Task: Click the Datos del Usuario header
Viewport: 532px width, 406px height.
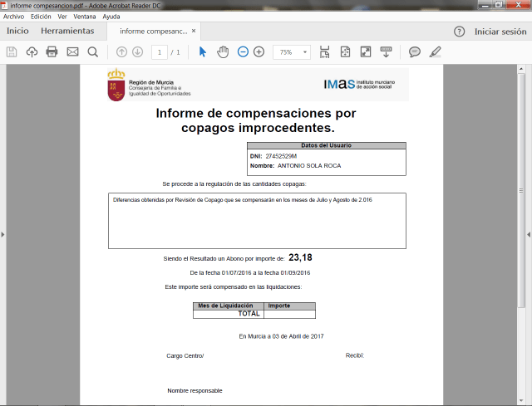Action: click(x=327, y=145)
